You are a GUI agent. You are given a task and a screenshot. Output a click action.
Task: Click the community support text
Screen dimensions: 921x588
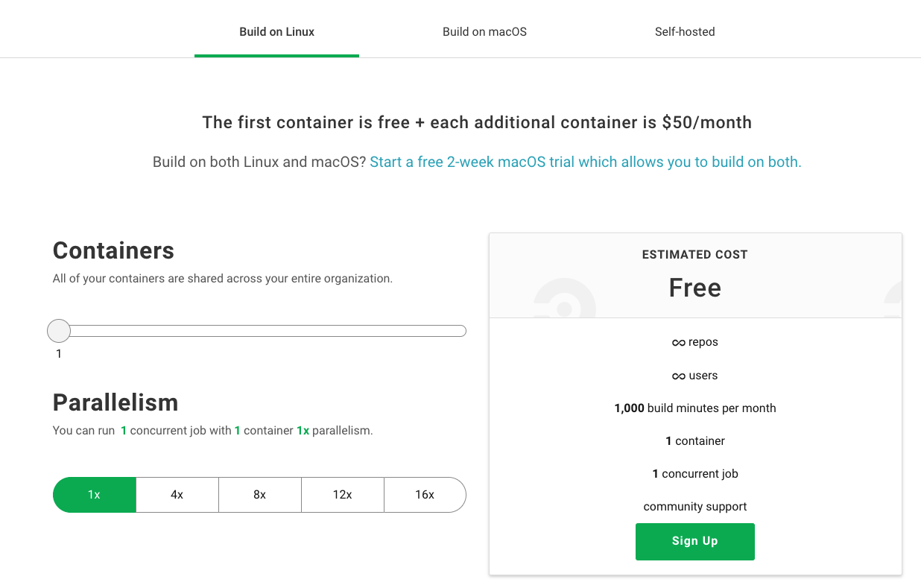pyautogui.click(x=694, y=507)
